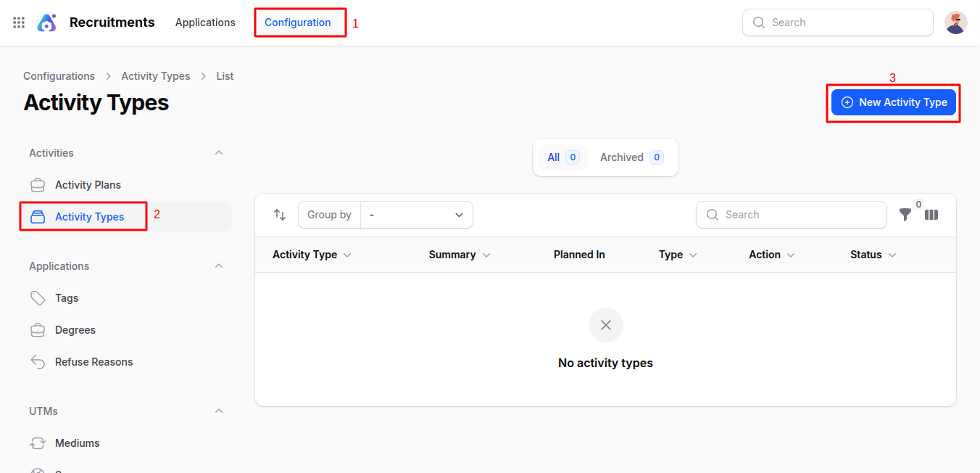Click the Degrees sidebar icon
Viewport: 980px width, 473px height.
tap(37, 329)
